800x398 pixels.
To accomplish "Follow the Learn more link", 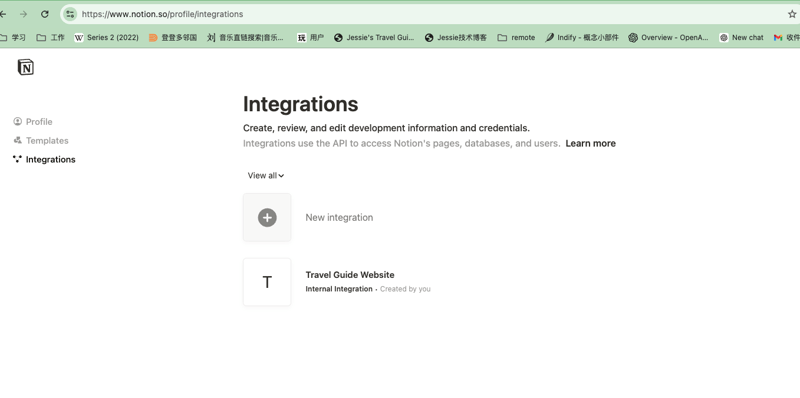I will [590, 143].
